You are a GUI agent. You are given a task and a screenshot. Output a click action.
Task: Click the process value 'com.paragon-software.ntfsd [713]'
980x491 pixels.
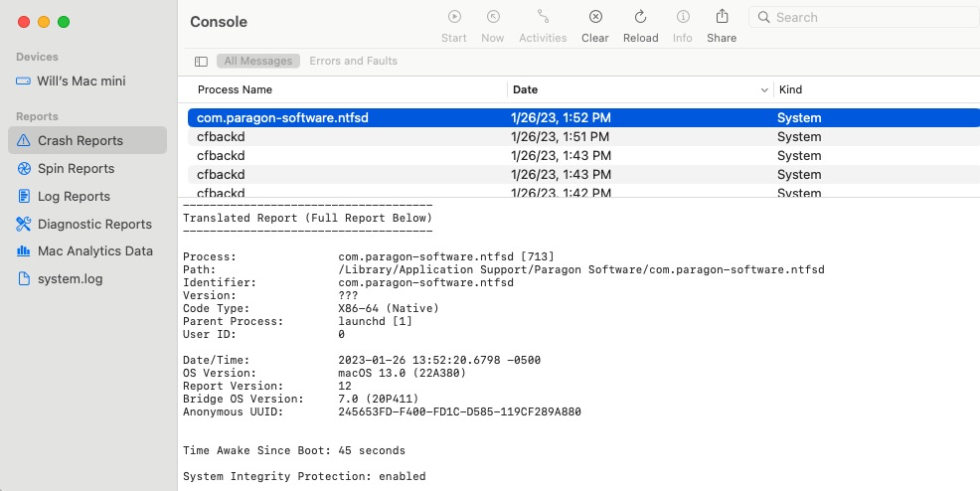[446, 256]
